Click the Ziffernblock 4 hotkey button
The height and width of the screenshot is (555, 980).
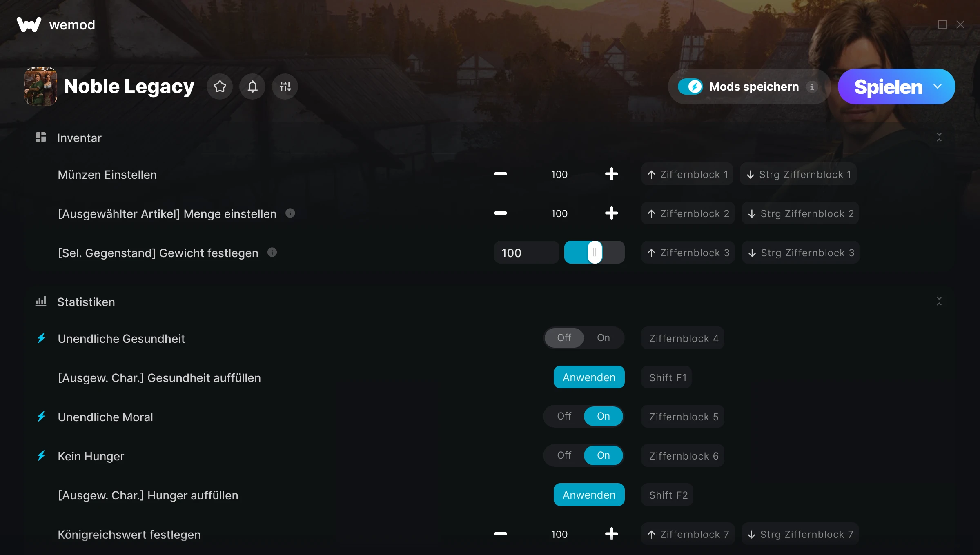pos(683,338)
